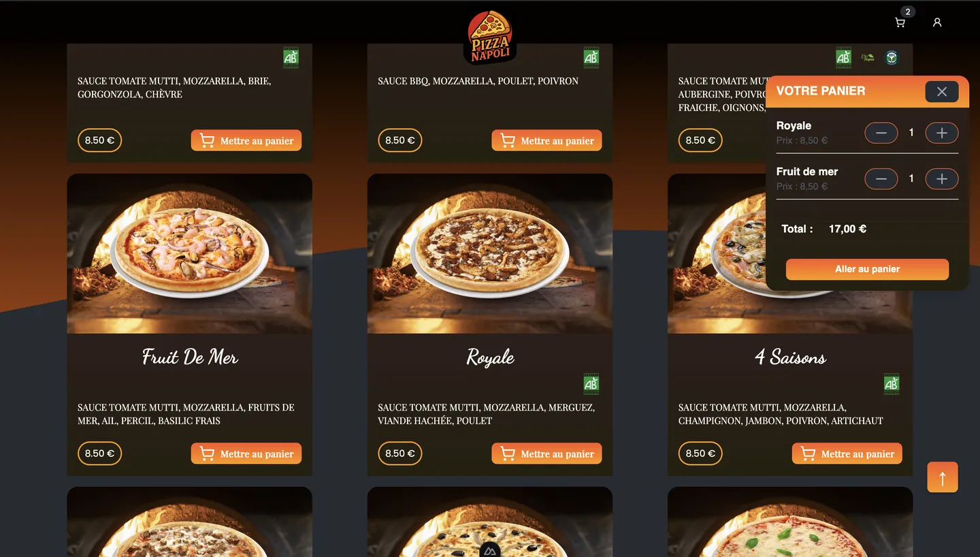The height and width of the screenshot is (557, 980).
Task: Close the Votre Panier popup
Action: click(942, 91)
